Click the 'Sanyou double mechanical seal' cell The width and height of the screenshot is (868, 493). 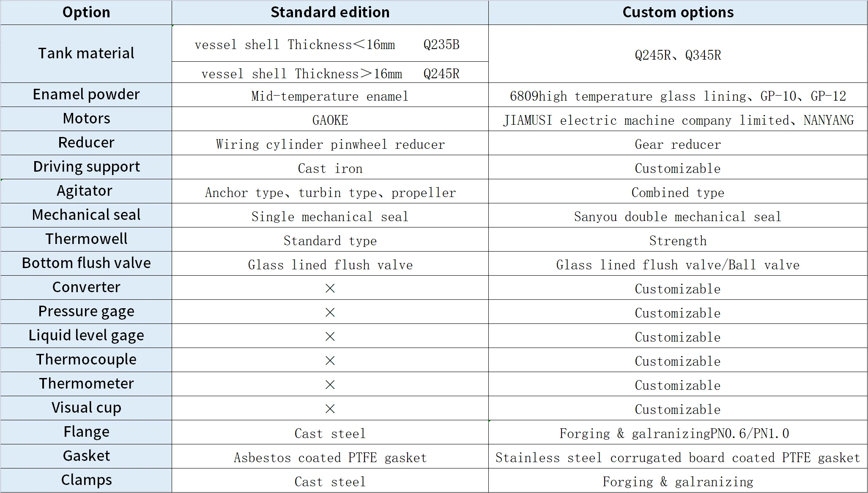(x=678, y=216)
